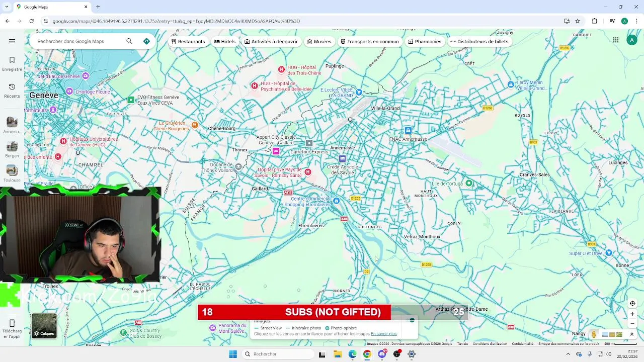This screenshot has height=362, width=644.
Task: Click the taskbar Rechercher search box
Action: 278,354
